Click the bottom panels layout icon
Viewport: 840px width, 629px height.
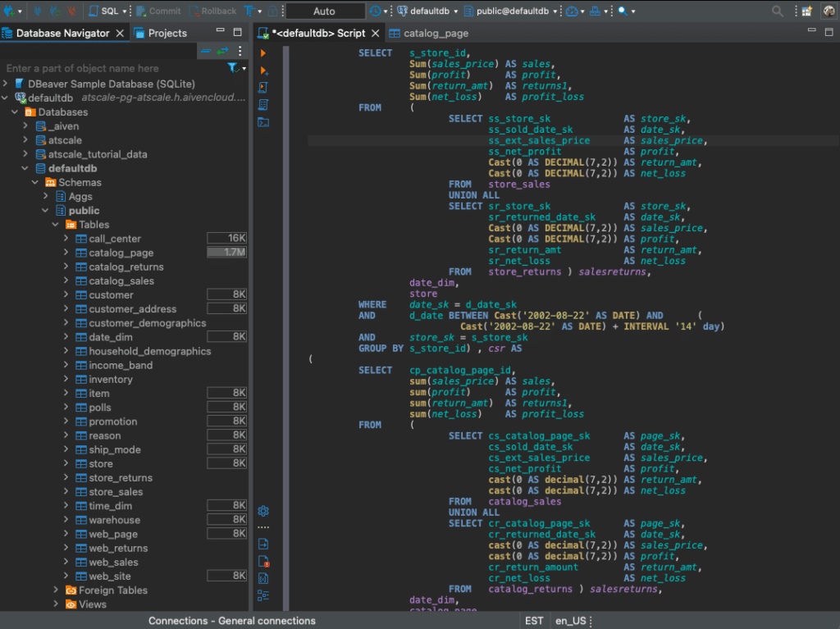263,595
